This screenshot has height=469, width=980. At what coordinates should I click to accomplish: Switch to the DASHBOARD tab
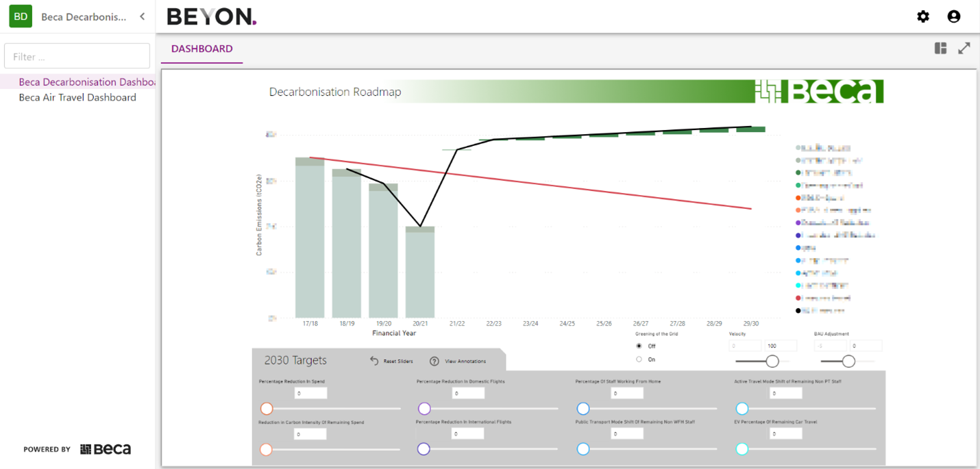201,49
